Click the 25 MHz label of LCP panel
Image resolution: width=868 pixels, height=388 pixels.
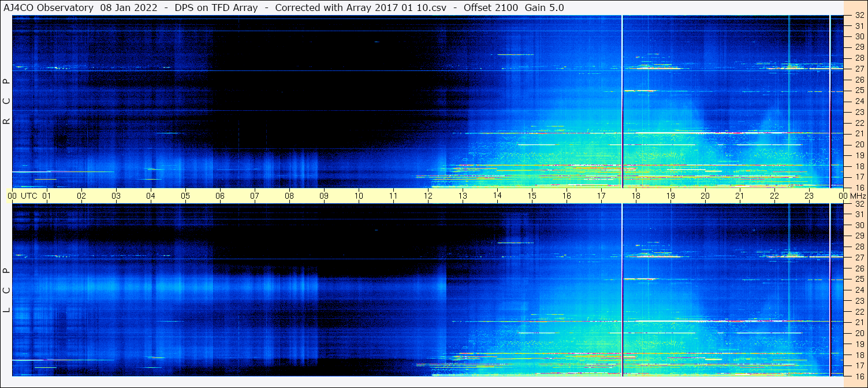[859, 279]
